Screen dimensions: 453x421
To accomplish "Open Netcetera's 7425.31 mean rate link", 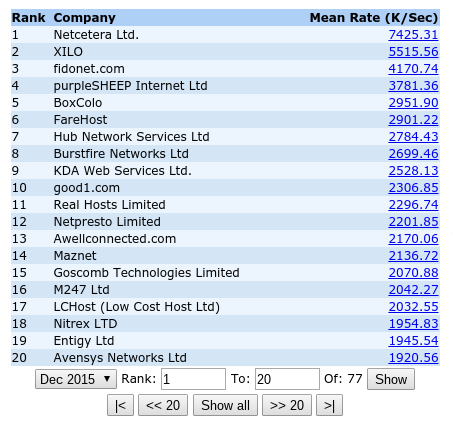I will (x=413, y=35).
